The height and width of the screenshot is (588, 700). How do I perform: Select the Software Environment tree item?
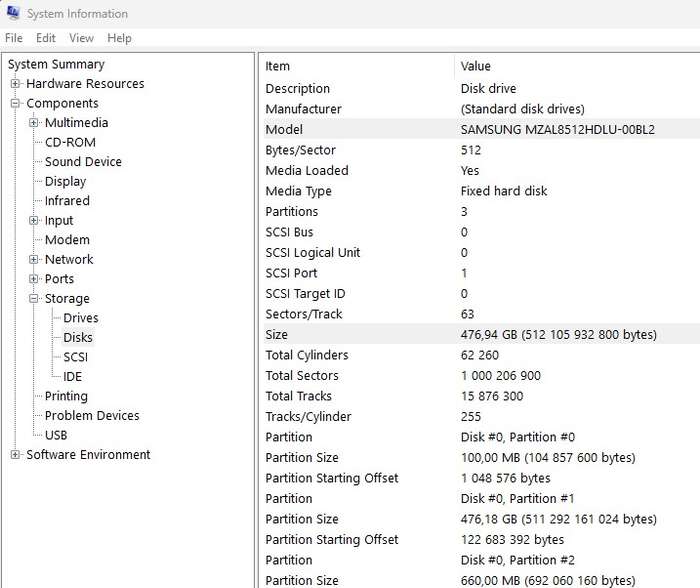[88, 455]
